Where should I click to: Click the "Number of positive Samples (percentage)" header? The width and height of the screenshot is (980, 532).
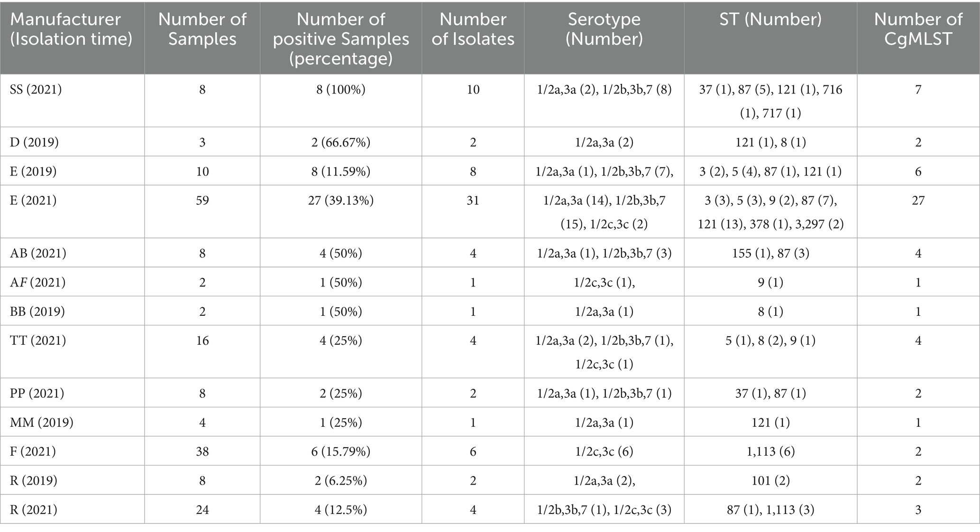[x=341, y=38]
